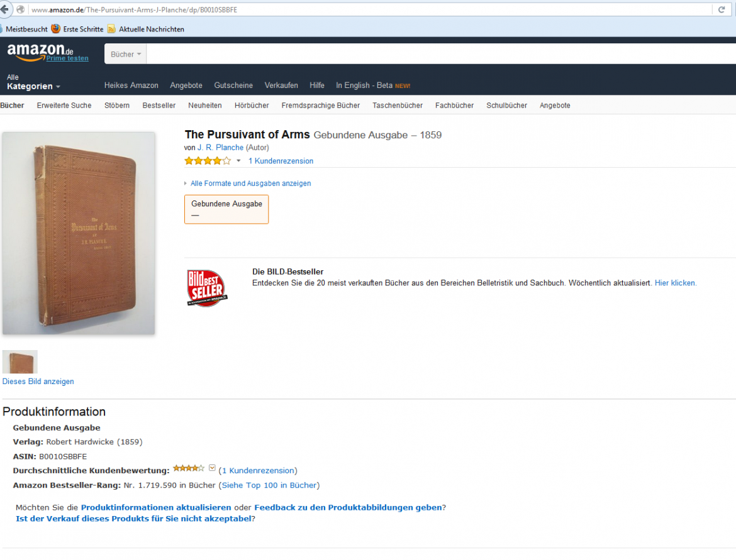The height and width of the screenshot is (560, 736).
Task: Click the small book cover thumbnail
Action: (20, 361)
